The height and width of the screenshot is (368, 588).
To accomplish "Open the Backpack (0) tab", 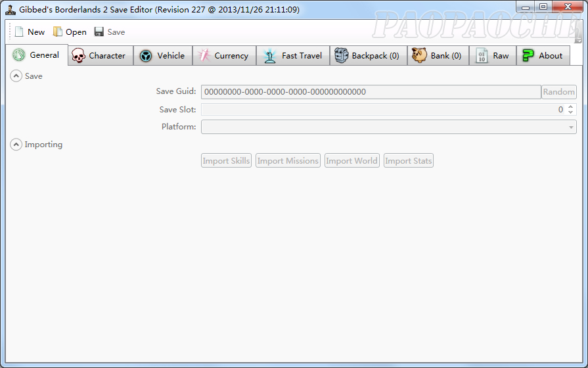I will (369, 55).
